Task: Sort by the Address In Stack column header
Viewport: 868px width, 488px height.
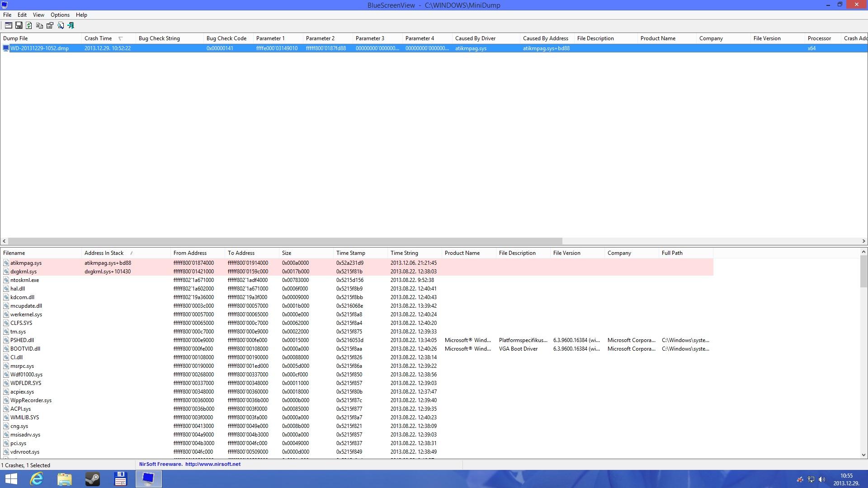Action: click(126, 253)
